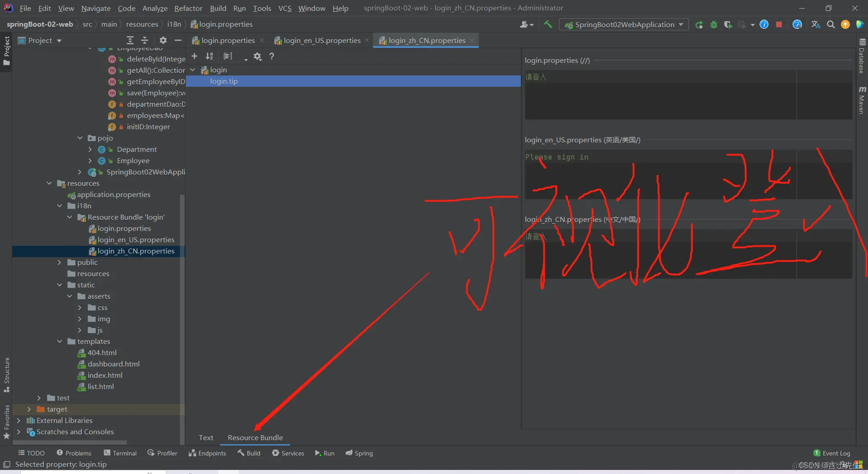
Task: Hide the Project tool window
Action: (178, 40)
